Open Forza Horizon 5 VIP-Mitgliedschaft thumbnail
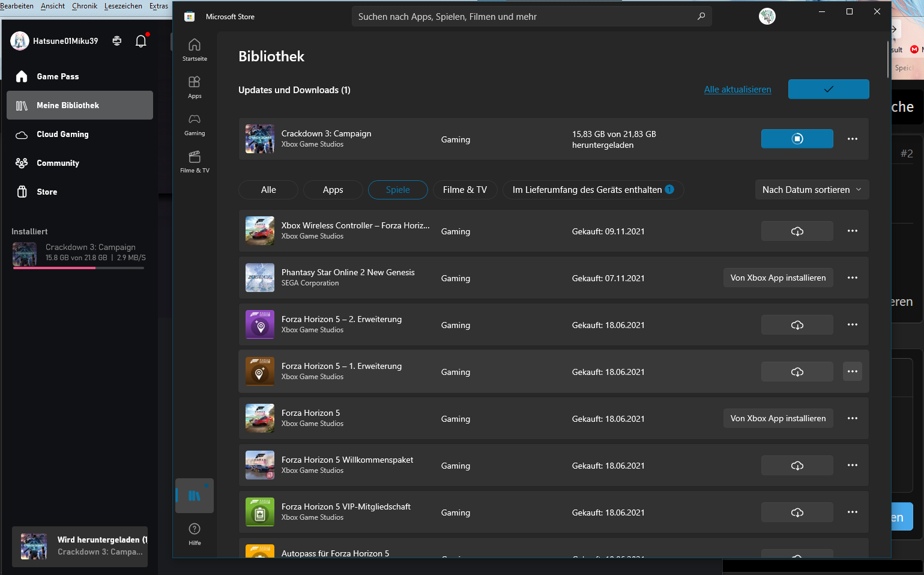 click(x=260, y=513)
